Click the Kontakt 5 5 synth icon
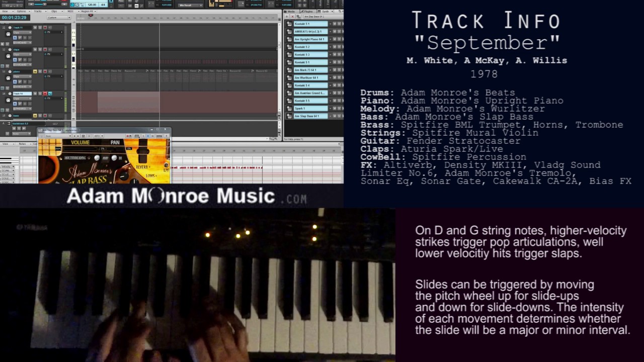Screen dimensions: 644x362 289,101
